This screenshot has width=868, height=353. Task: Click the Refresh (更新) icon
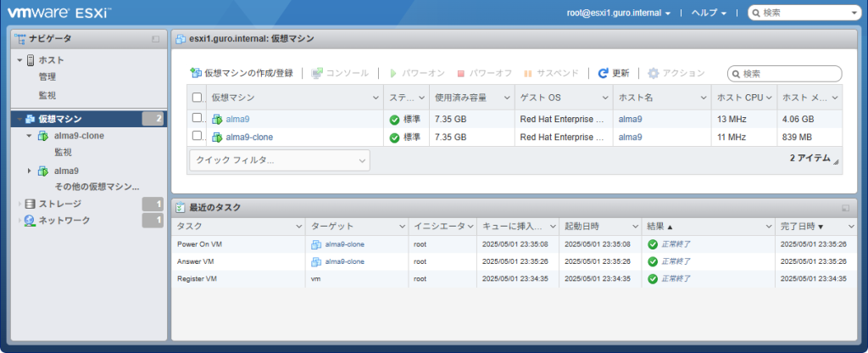pyautogui.click(x=604, y=73)
